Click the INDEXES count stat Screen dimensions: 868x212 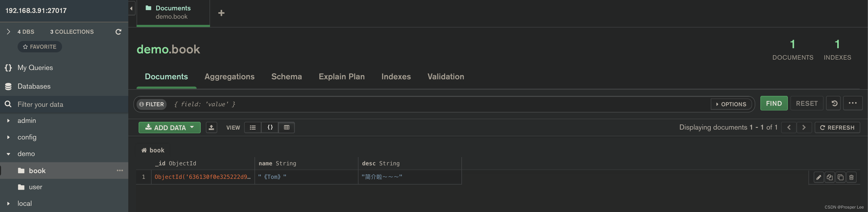[837, 50]
